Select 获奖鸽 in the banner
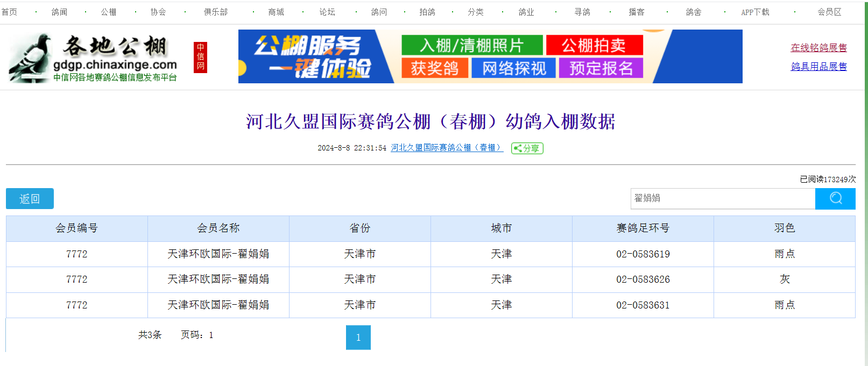The width and height of the screenshot is (868, 366). [435, 68]
